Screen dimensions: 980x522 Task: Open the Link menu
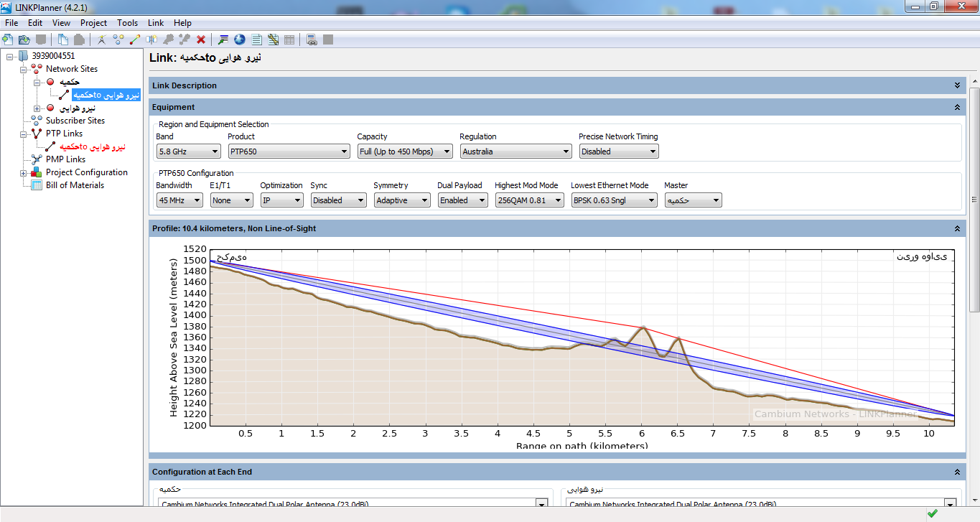click(x=156, y=23)
